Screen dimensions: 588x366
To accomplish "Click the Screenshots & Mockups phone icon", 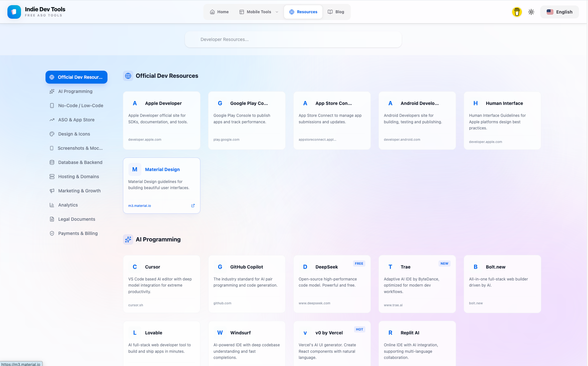I will (x=52, y=148).
